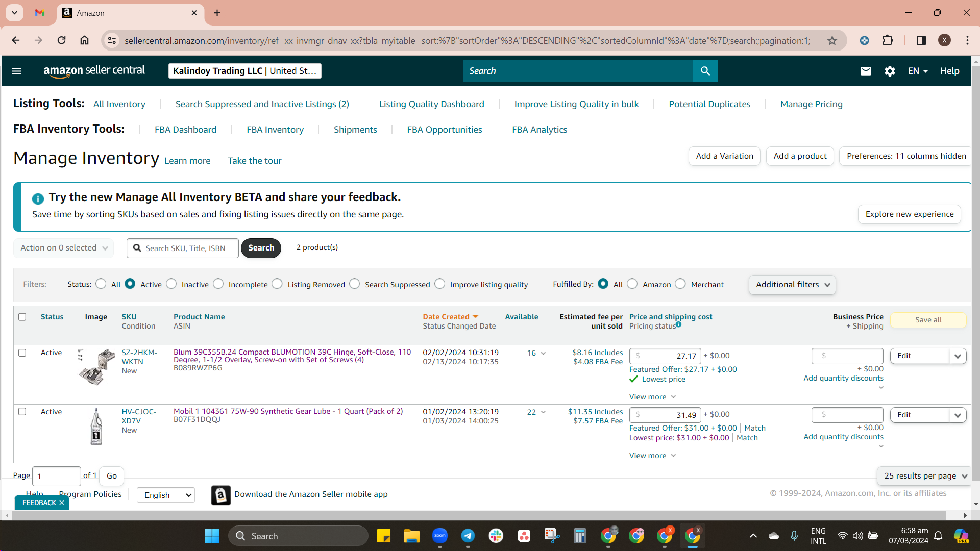Open the Blum 39C355B.24 hinge product link

tap(292, 356)
